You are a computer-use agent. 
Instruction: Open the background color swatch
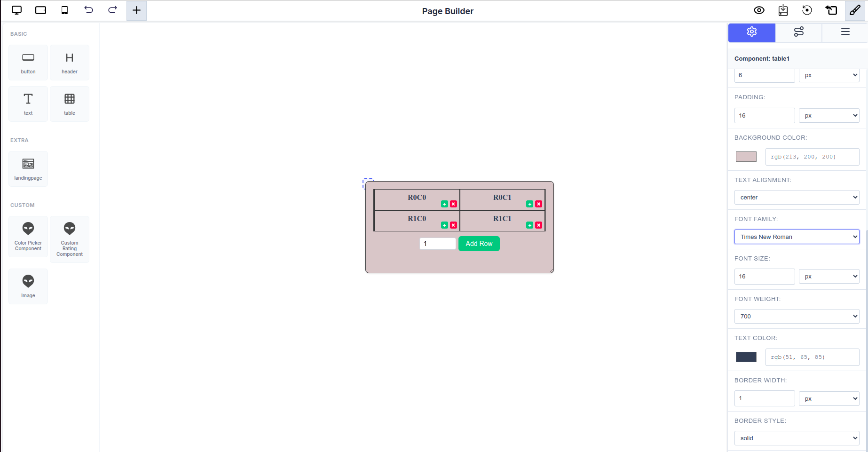(746, 157)
